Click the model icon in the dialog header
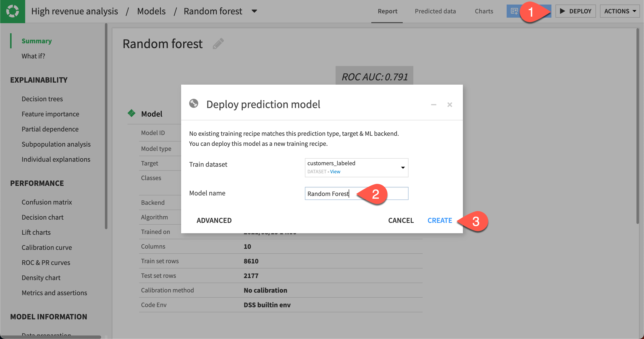This screenshot has height=339, width=644. coord(194,104)
